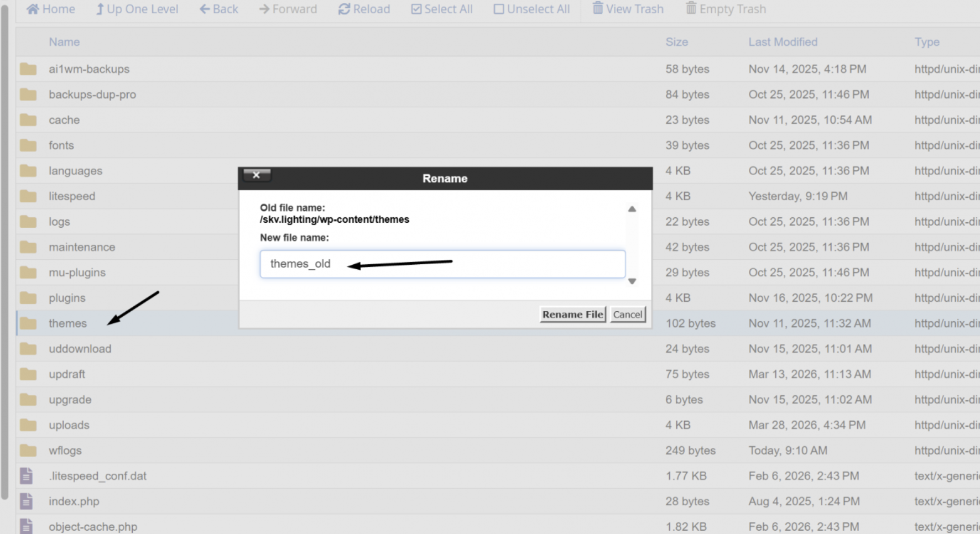The image size is (980, 534).
Task: Click the ai1wm-backups folder icon
Action: tap(28, 69)
